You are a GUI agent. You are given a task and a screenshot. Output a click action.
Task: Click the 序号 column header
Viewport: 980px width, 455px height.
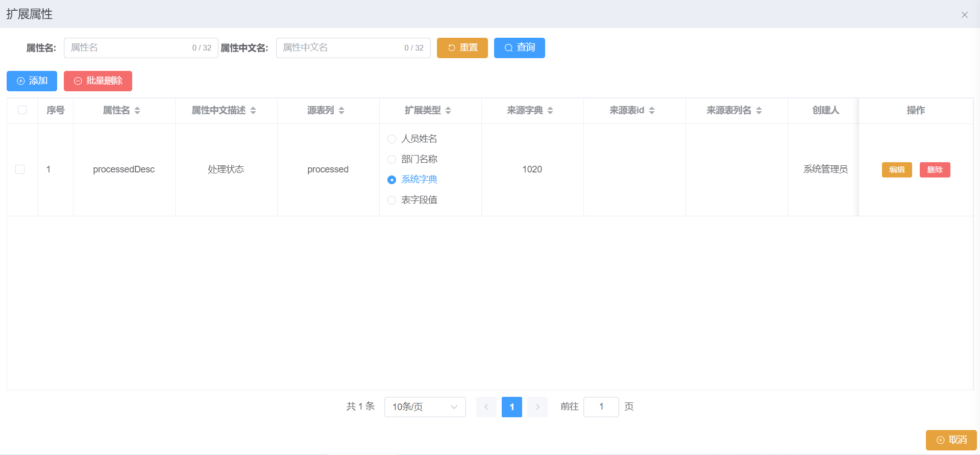[x=55, y=110]
